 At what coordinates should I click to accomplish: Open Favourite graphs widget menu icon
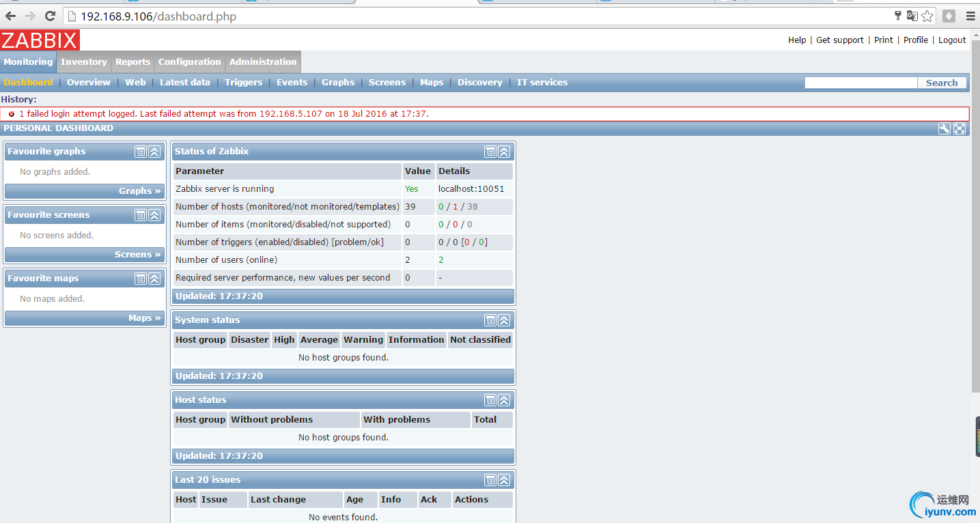coord(141,152)
